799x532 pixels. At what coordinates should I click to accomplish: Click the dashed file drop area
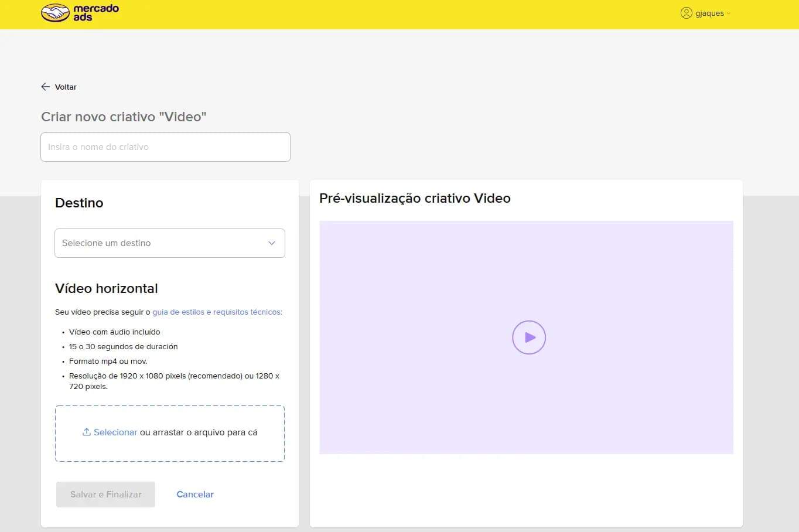[170, 434]
